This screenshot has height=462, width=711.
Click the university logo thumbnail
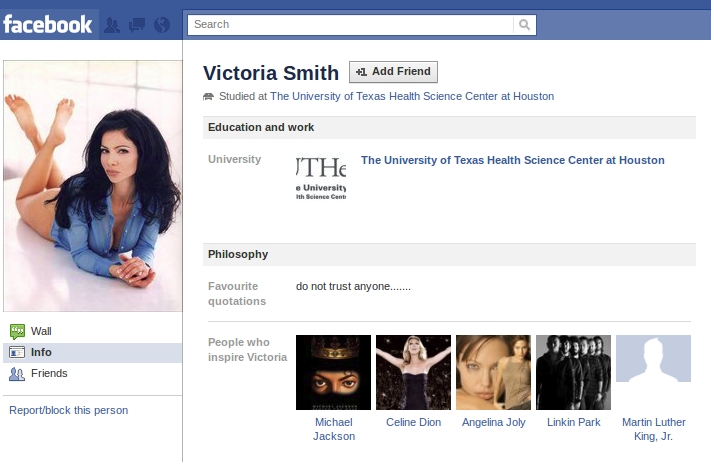pos(321,178)
